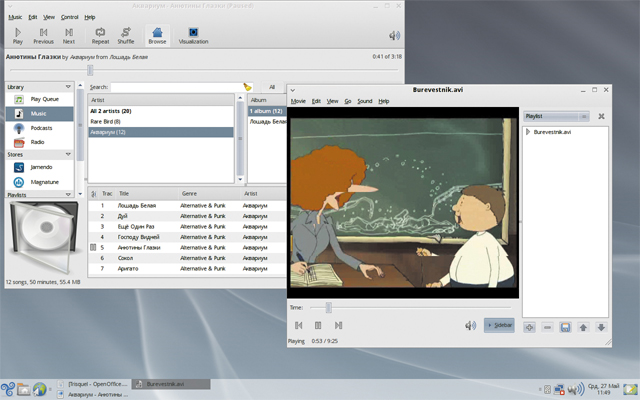This screenshot has height=400, width=640.
Task: Click the Artist column header in browser
Action: pos(161,100)
